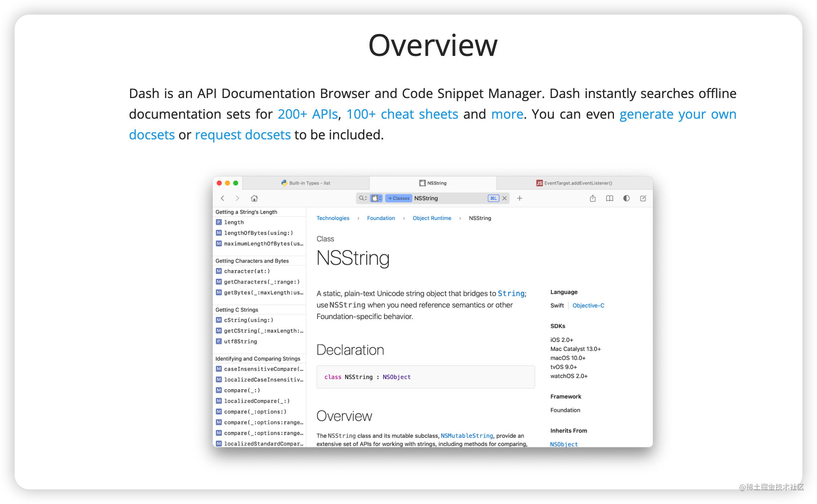Select character(at:) in sidebar
This screenshot has width=817, height=504.
point(259,271)
